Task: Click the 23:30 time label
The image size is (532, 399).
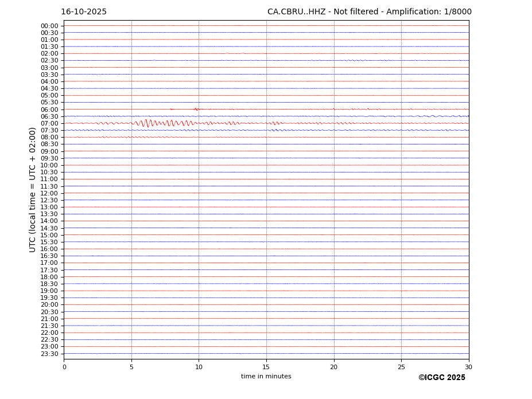Action: coord(49,354)
